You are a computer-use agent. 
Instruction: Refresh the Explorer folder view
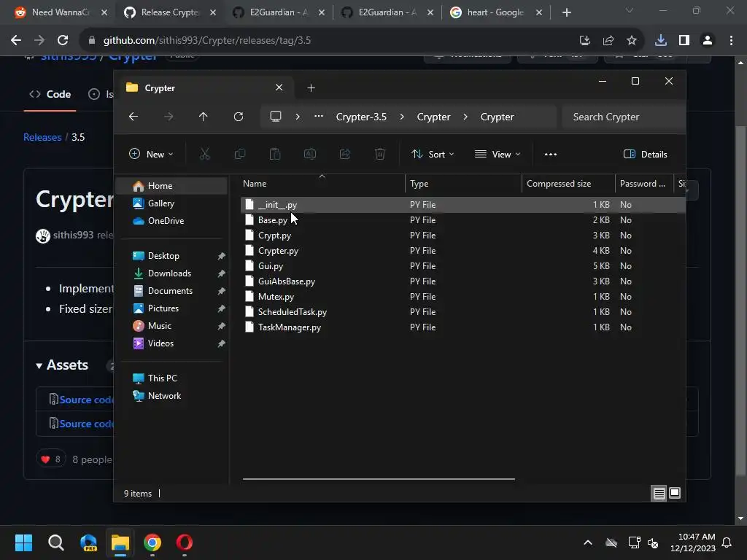pyautogui.click(x=239, y=117)
